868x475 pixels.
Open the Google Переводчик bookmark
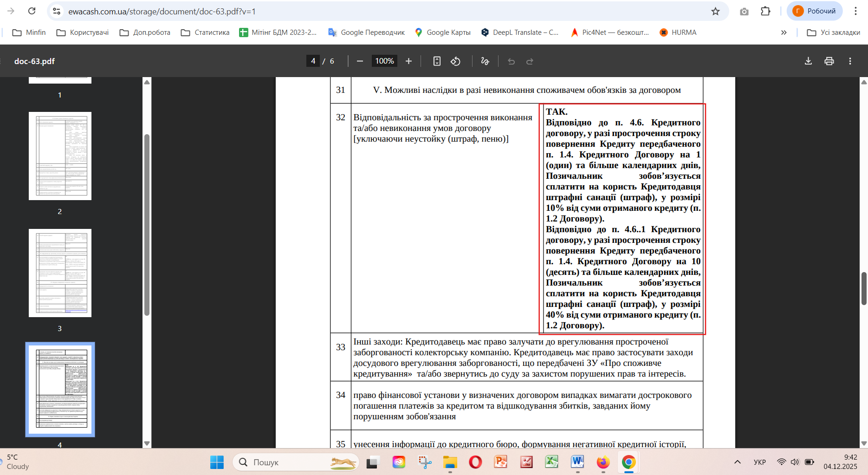click(x=366, y=33)
